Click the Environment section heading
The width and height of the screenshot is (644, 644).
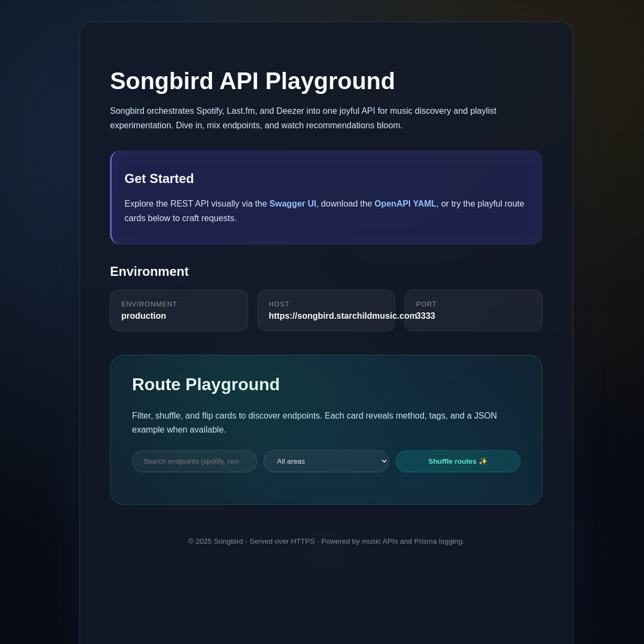[149, 272]
